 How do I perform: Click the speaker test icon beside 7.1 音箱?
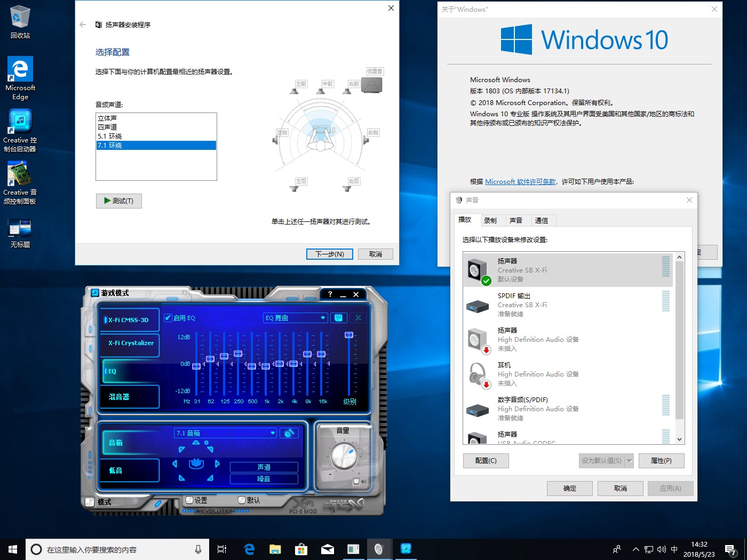coord(290,433)
